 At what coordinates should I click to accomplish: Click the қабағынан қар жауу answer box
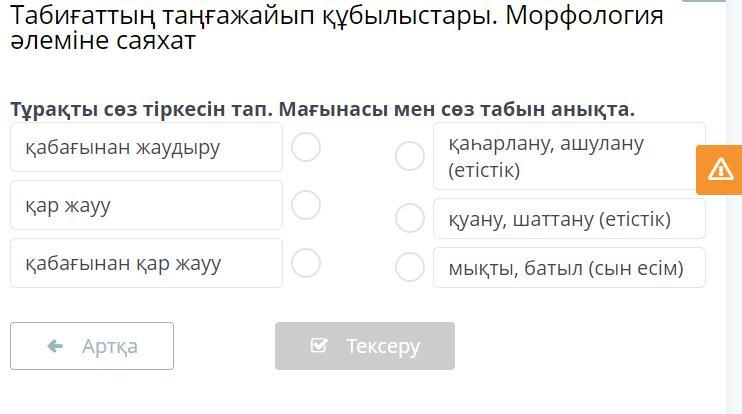pos(146,264)
